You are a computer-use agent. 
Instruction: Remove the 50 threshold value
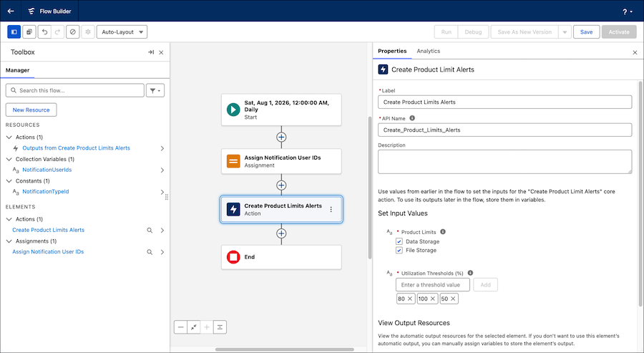coord(453,299)
